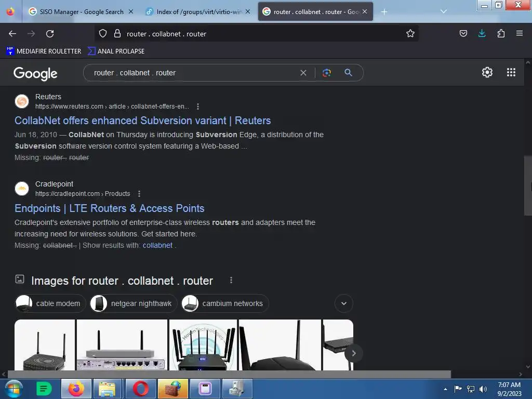532x399 pixels.
Task: Open Firefox application menu
Action: [x=519, y=33]
